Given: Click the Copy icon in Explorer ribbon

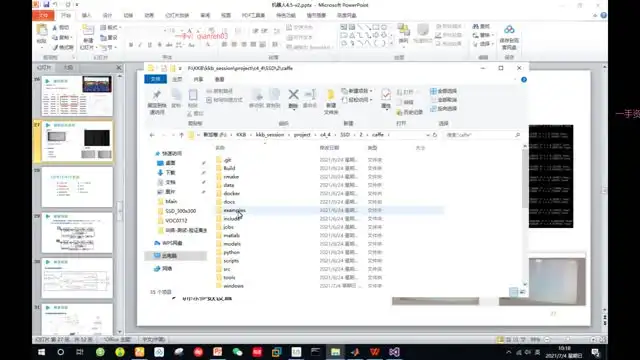Looking at the screenshot, I should click(x=176, y=95).
